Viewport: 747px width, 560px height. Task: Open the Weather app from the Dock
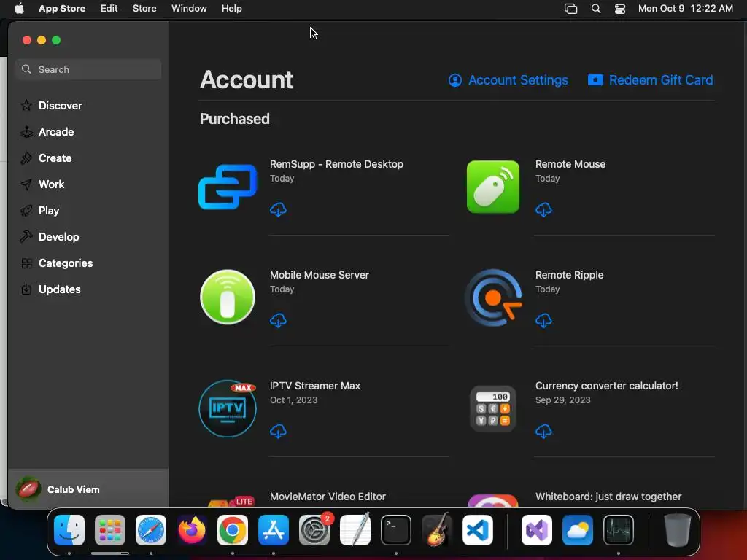click(578, 530)
